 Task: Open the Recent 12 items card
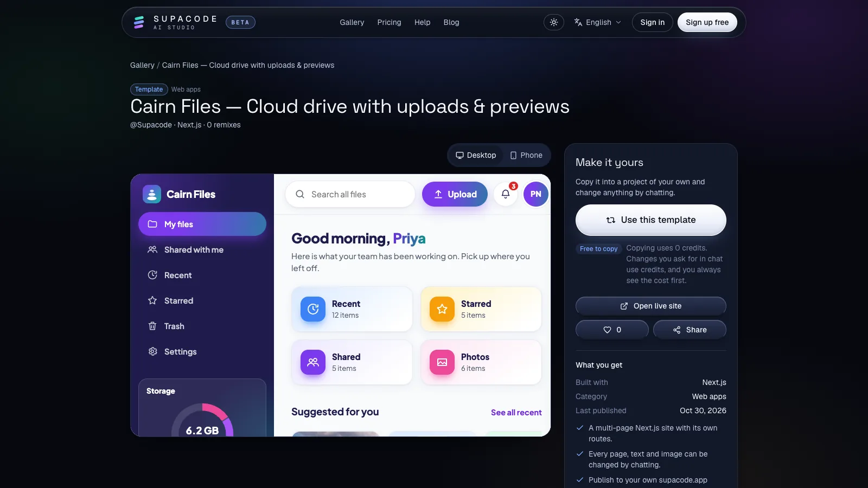click(x=352, y=309)
